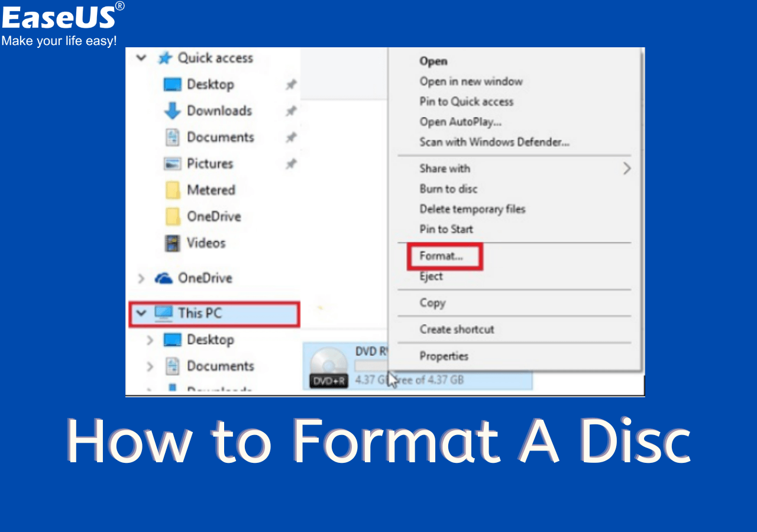The width and height of the screenshot is (757, 532).
Task: Collapse the This PC tree node
Action: point(141,313)
